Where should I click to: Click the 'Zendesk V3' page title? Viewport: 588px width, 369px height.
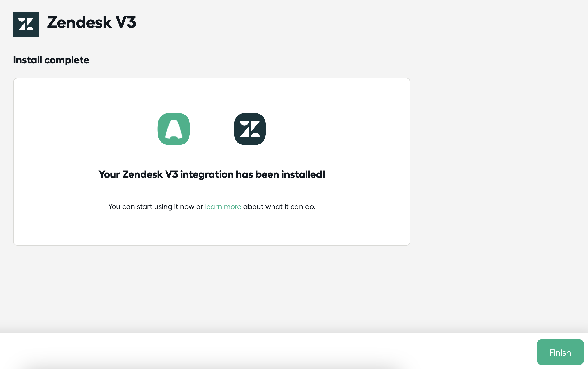[91, 22]
